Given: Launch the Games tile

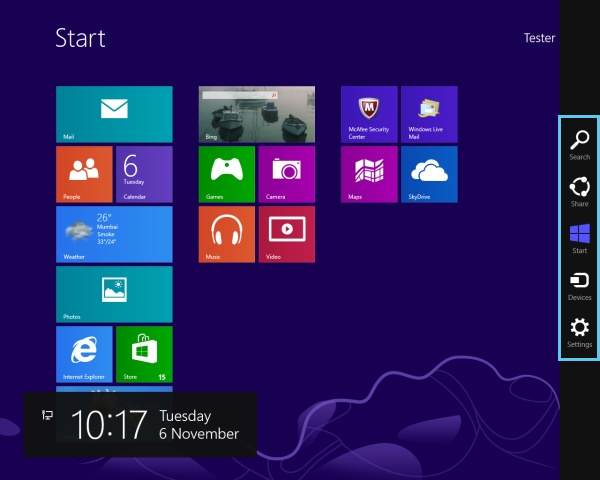Looking at the screenshot, I should (x=227, y=174).
